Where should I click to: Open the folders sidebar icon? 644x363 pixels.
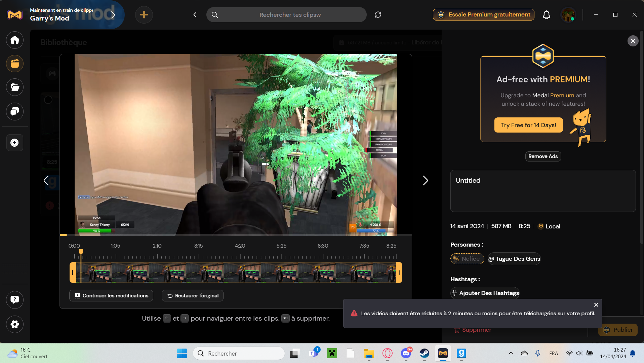[x=15, y=87]
